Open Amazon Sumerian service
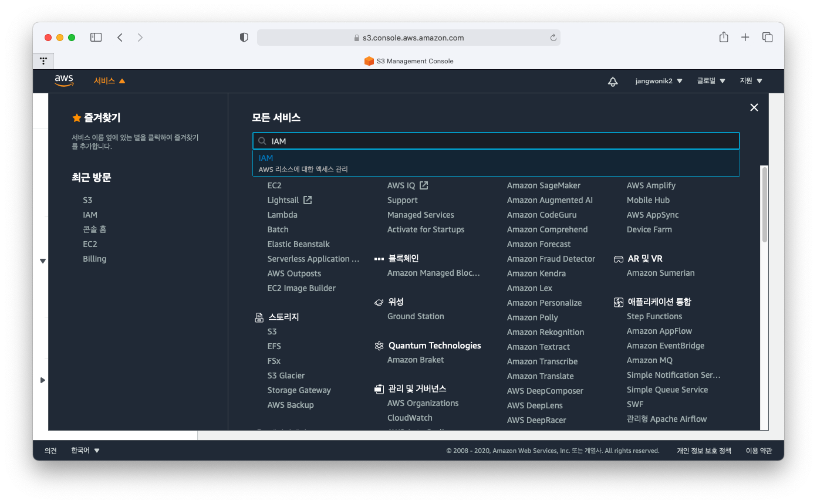The height and width of the screenshot is (504, 817). point(660,273)
